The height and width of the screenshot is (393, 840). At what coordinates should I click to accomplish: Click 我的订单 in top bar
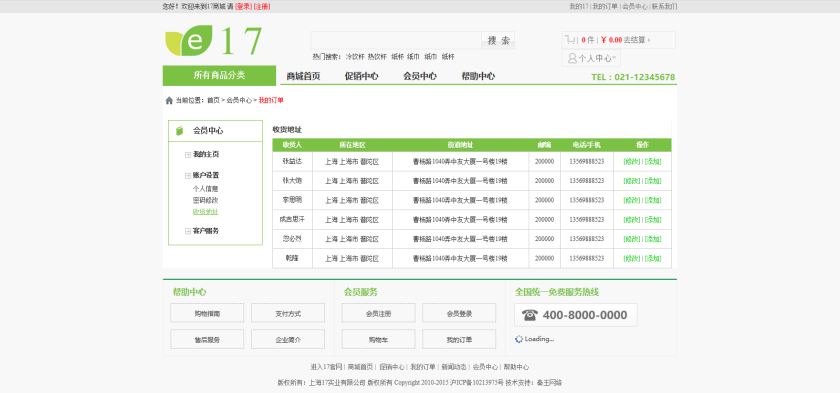point(604,6)
